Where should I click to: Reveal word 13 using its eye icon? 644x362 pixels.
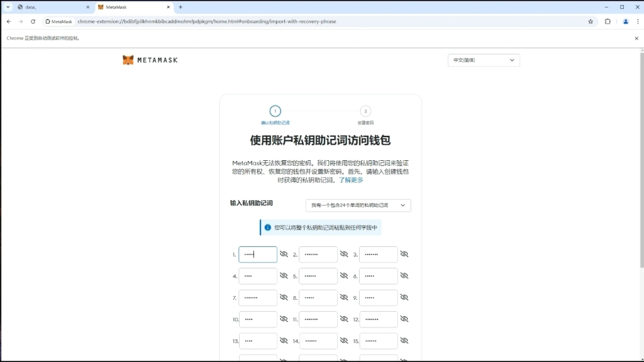pos(284,341)
